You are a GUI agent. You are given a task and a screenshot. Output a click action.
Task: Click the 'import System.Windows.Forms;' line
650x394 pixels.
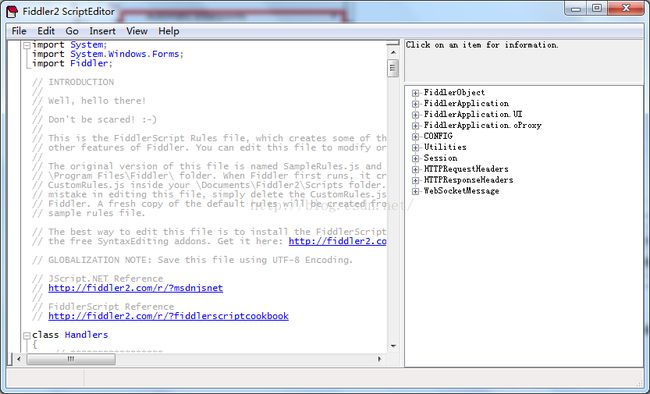[x=108, y=54]
